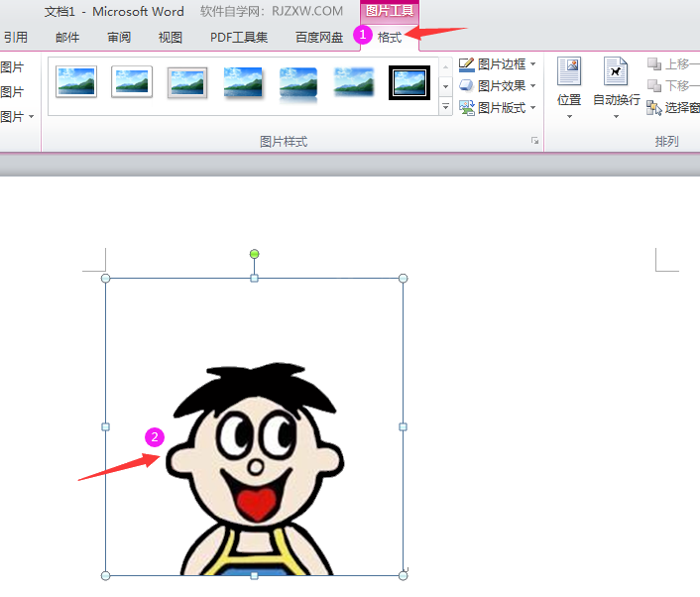Open the 图片版式 dropdown arrow
Screen dimensions: 700x597
coord(533,108)
